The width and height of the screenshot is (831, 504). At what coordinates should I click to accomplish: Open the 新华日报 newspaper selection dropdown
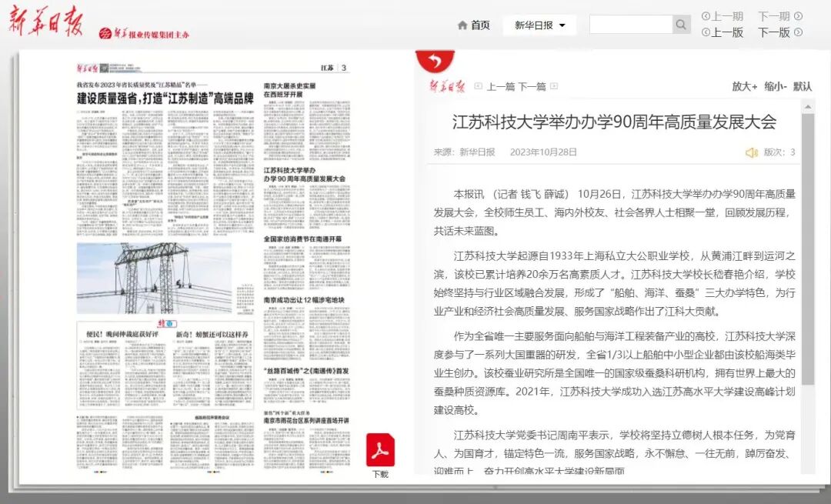click(x=538, y=24)
